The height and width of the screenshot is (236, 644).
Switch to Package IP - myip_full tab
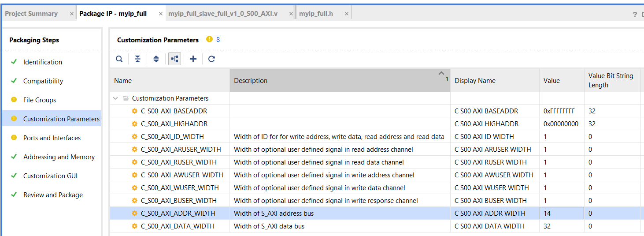pyautogui.click(x=113, y=14)
